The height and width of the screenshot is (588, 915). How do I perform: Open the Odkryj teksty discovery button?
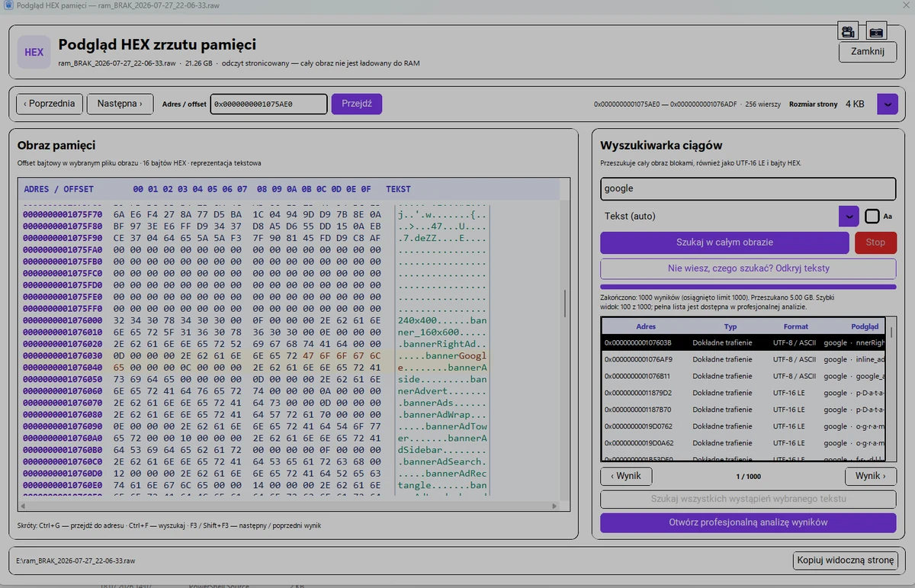[x=748, y=268]
